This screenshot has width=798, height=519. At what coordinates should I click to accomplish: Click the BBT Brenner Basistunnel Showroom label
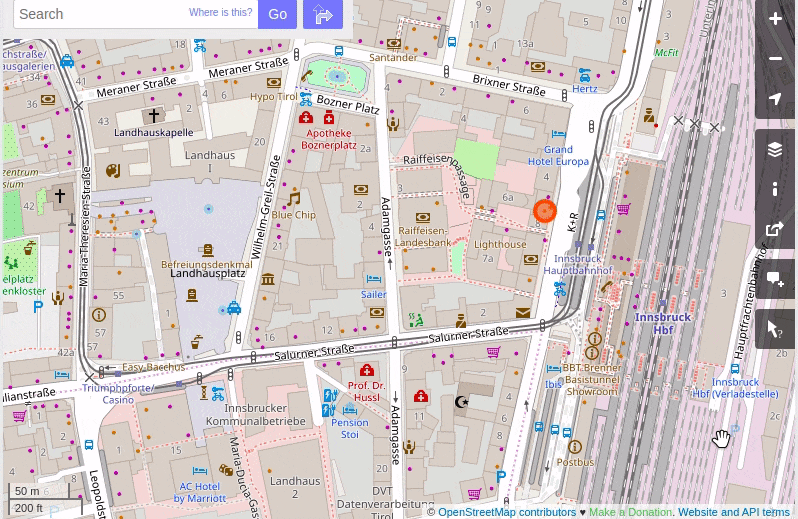coord(592,380)
